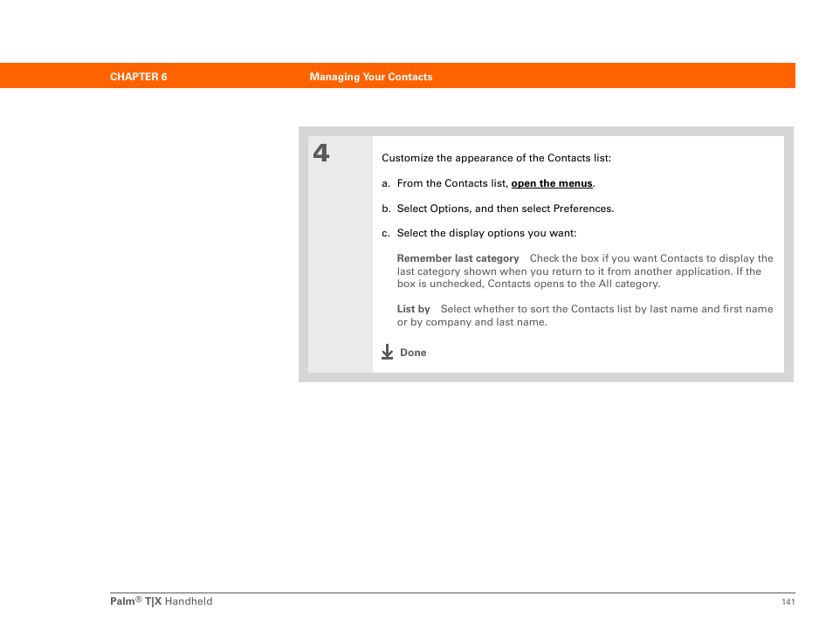Select the 'List by' heading
Screen dimensions: 833x644
click(x=413, y=309)
